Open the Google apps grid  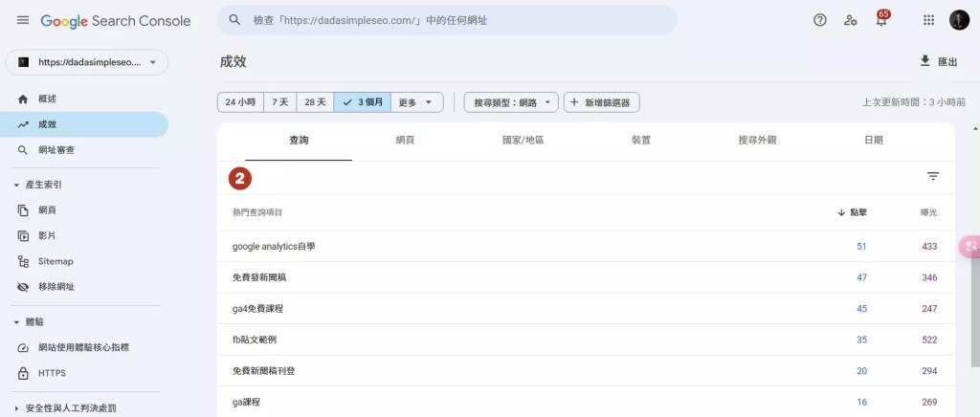[928, 20]
